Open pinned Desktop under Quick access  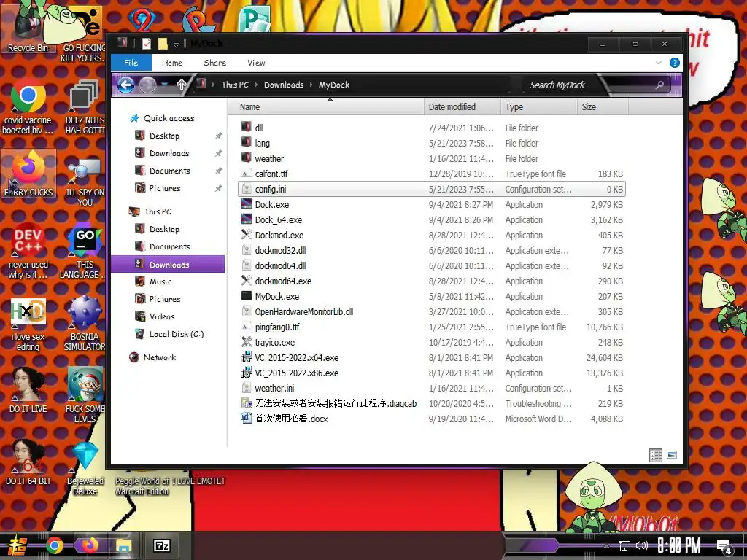164,136
